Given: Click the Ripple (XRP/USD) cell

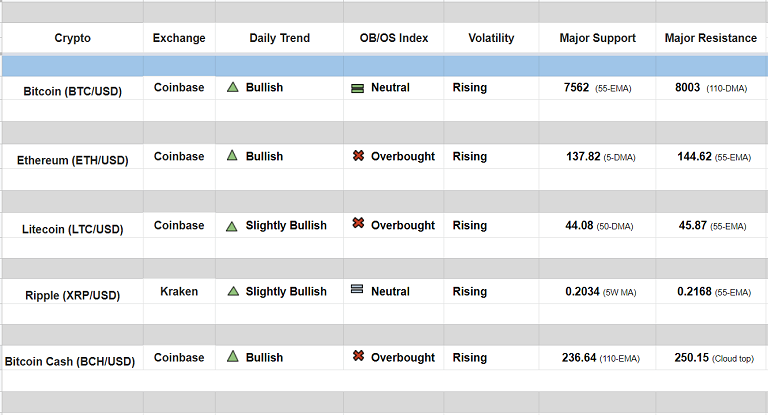Looking at the screenshot, I should click(x=72, y=295).
